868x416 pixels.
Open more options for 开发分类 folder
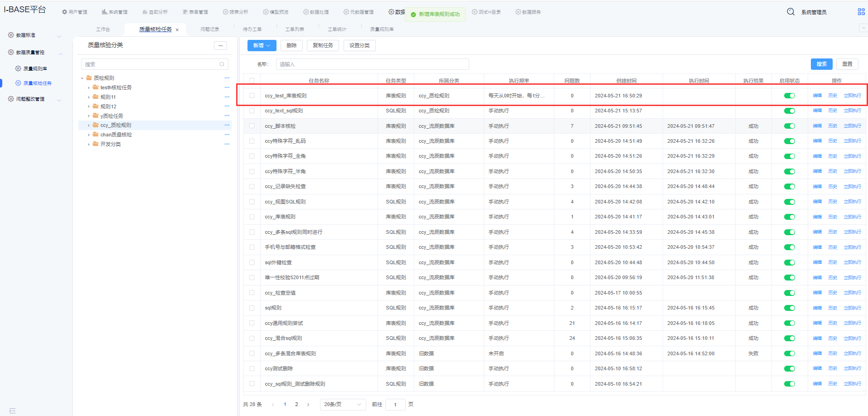[227, 144]
